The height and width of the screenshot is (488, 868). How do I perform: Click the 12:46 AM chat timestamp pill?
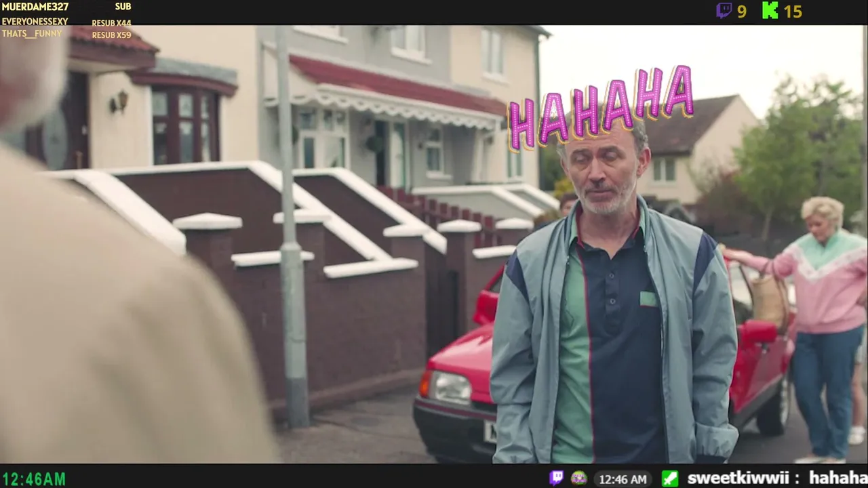[x=623, y=479]
